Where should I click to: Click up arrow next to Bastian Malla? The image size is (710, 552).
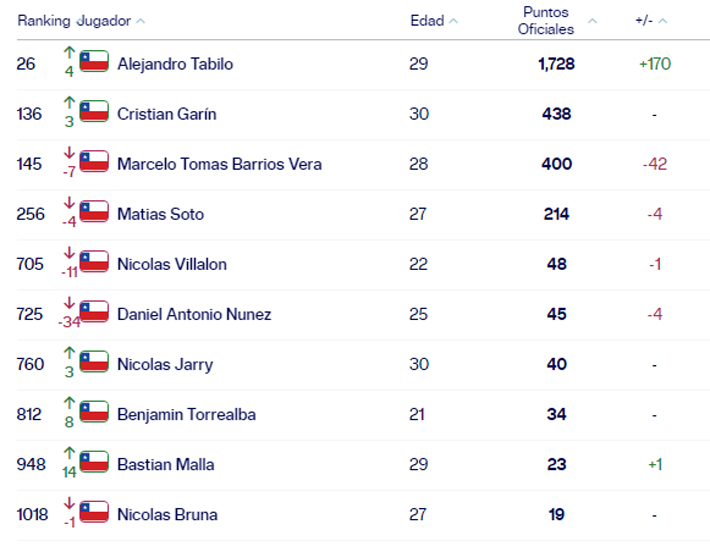pyautogui.click(x=69, y=453)
